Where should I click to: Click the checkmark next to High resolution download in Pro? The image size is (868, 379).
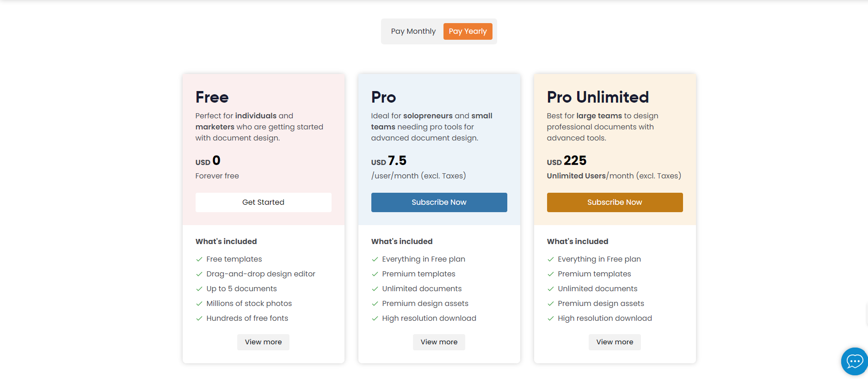[x=375, y=318]
